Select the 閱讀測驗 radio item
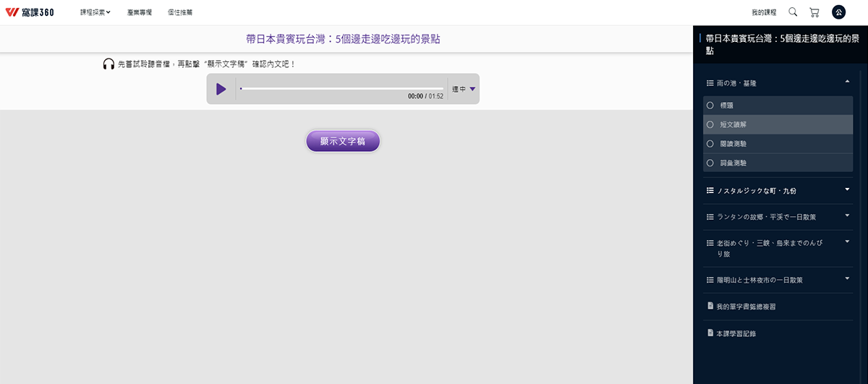Image resolution: width=868 pixels, height=384 pixels. pos(710,144)
